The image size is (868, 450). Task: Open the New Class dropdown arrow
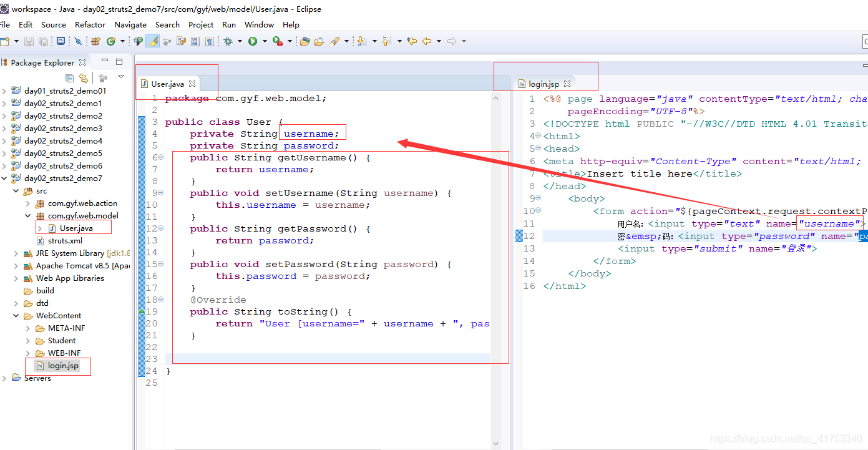tap(122, 42)
